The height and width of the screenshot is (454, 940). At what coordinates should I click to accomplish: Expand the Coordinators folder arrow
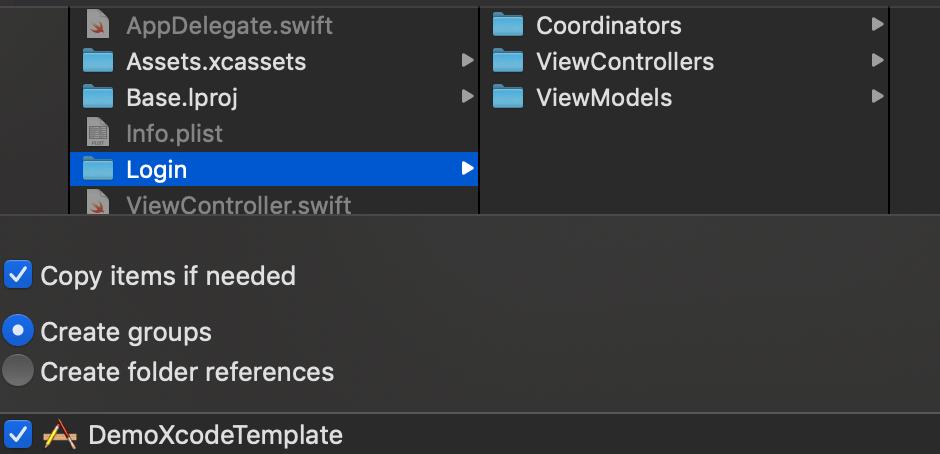coord(878,24)
